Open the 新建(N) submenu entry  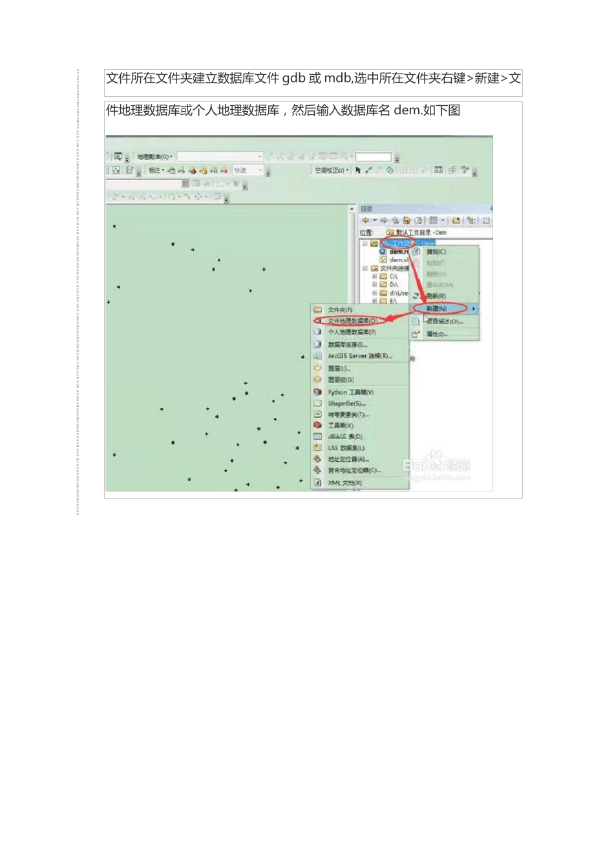[x=445, y=309]
